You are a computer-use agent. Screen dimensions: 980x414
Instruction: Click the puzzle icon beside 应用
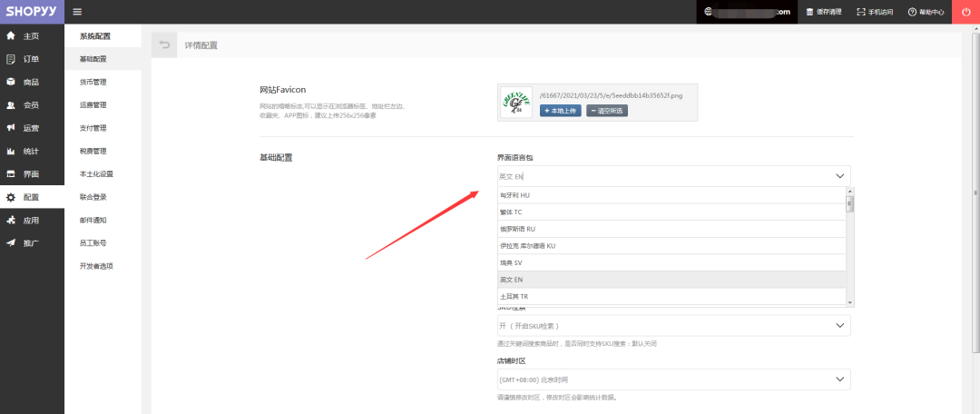click(x=11, y=220)
